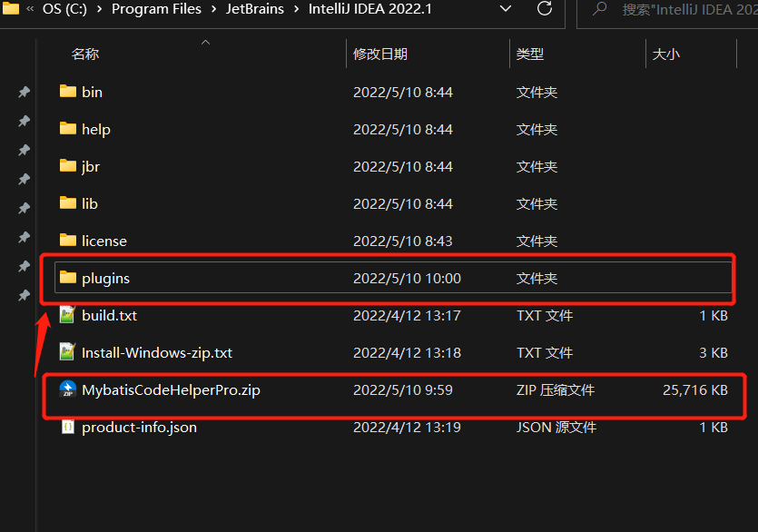Select the product-info.json file name
This screenshot has width=758, height=532.
pyautogui.click(x=139, y=427)
